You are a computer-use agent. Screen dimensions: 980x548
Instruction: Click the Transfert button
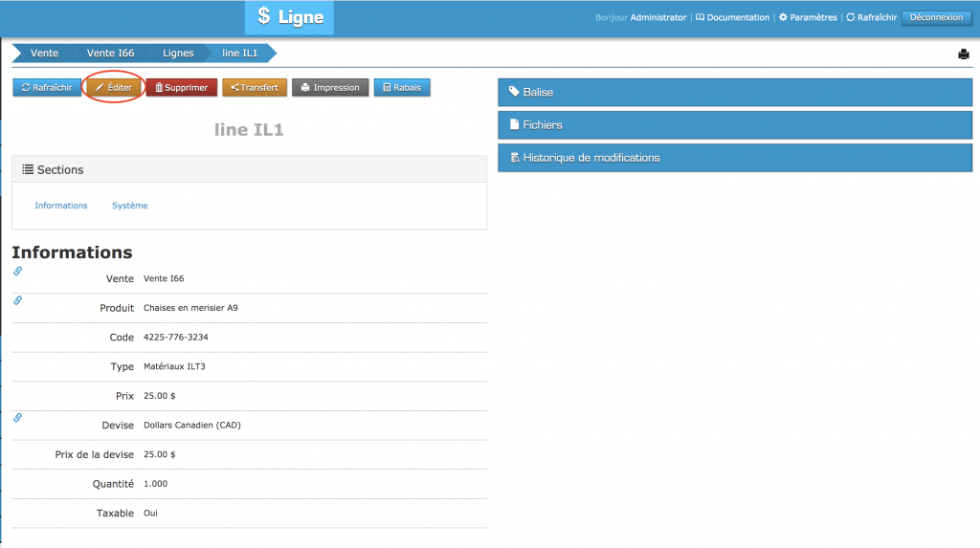point(255,88)
